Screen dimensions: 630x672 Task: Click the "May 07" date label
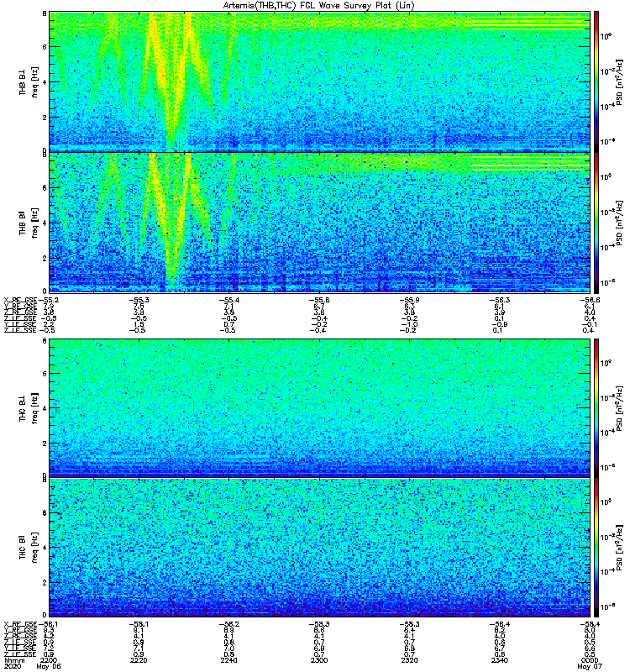point(590,666)
